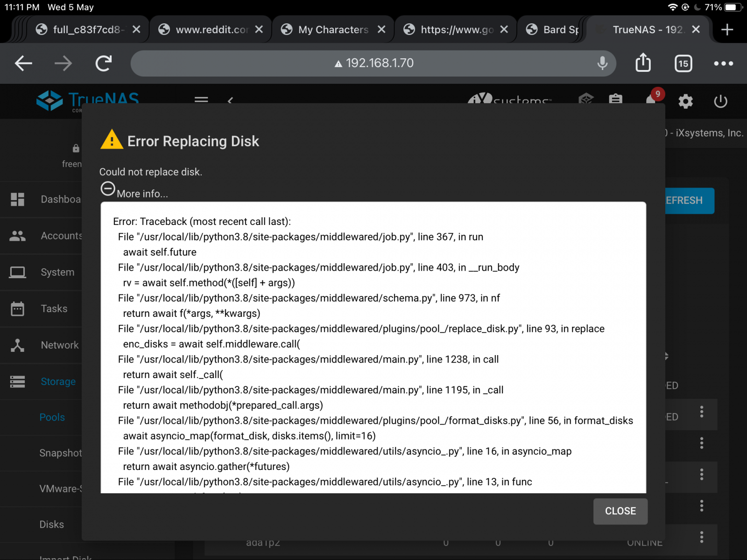Screen dimensions: 747x560
Task: Go back using the browser back arrow
Action: (x=23, y=63)
